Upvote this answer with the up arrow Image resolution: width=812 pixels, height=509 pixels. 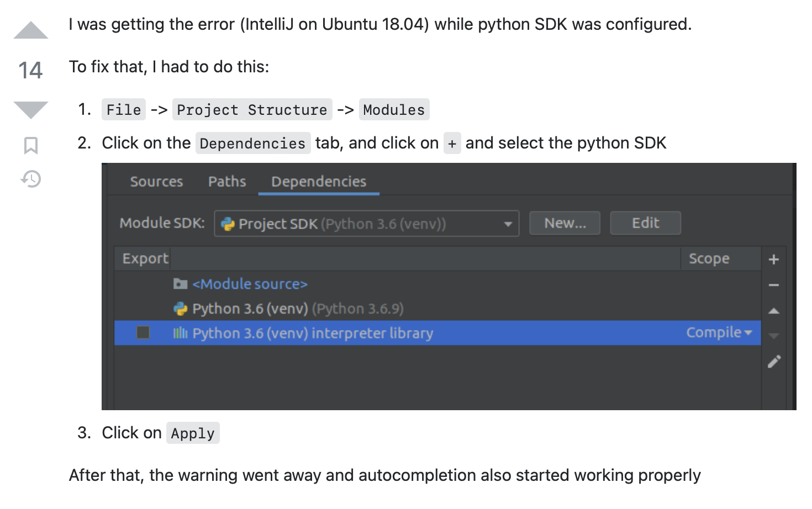pyautogui.click(x=31, y=30)
